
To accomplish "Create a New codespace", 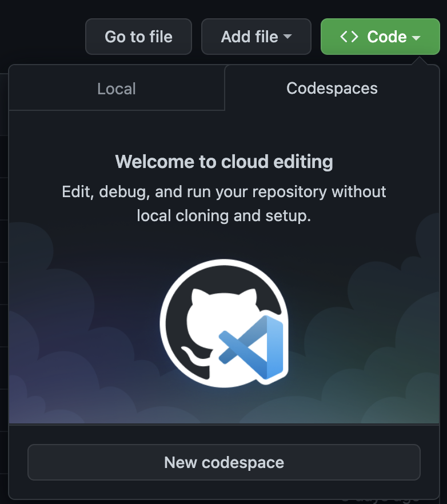I will click(223, 462).
